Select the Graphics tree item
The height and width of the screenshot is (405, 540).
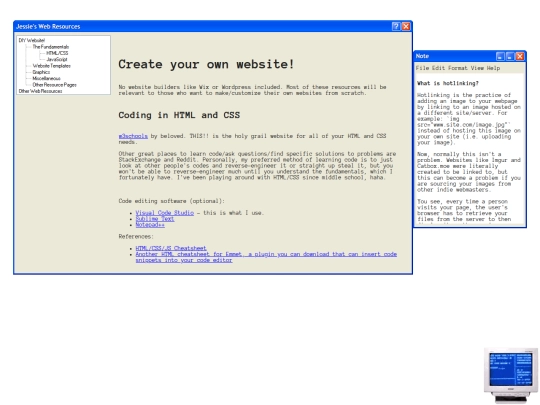(x=41, y=72)
